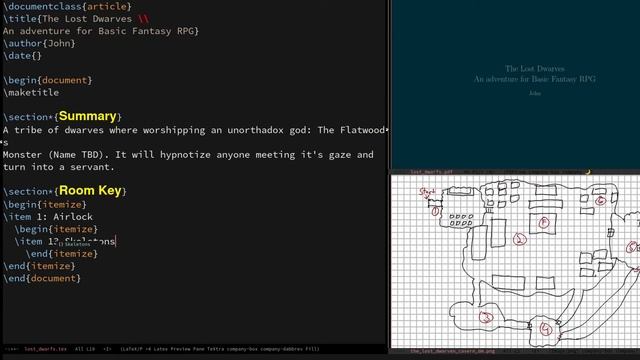Click lost_dwarfs.pdf buffer name in mode line
Viewport: 640px width, 360px height.
(x=431, y=172)
